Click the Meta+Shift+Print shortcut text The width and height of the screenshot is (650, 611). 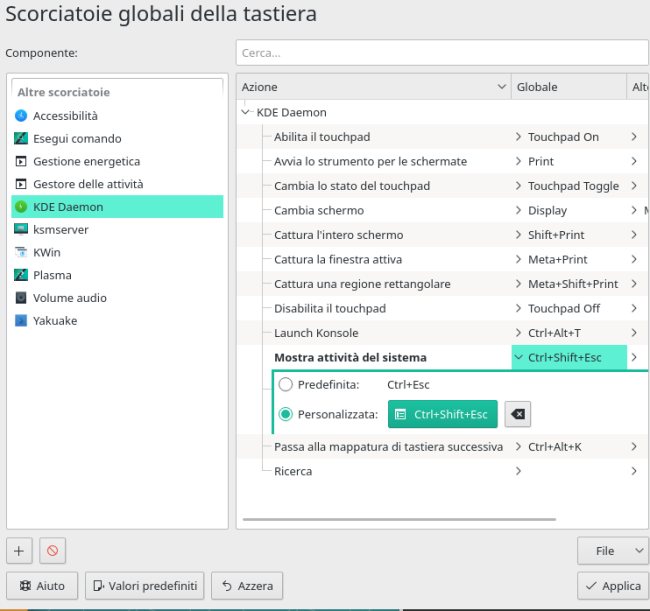tap(573, 284)
